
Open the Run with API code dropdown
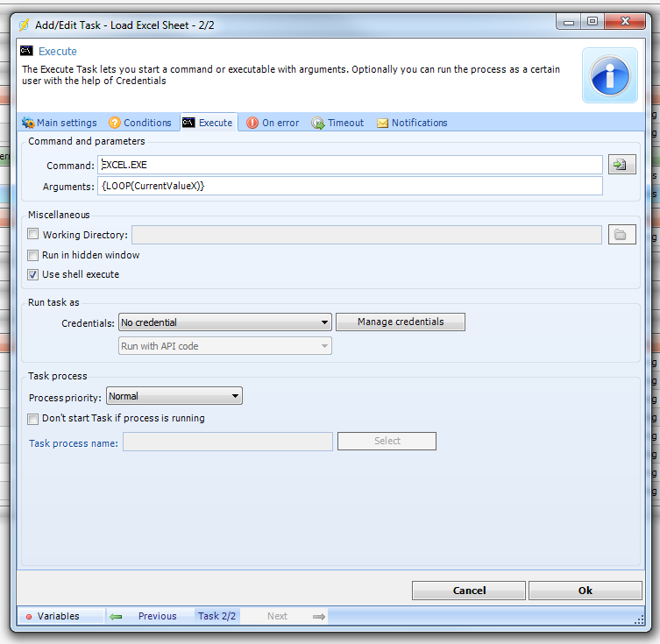point(224,347)
